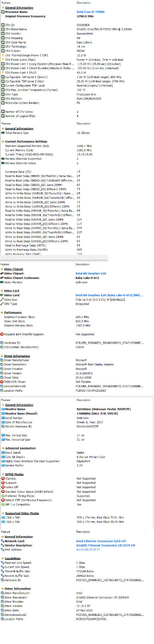Select the Number of Logical CPUs icon
154x644 pixels.
[x=3, y=116]
